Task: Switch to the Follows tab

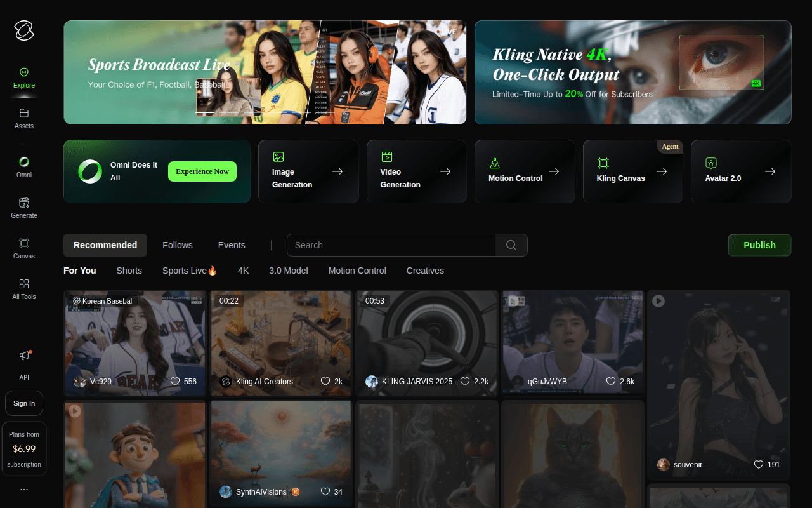Action: coord(178,245)
